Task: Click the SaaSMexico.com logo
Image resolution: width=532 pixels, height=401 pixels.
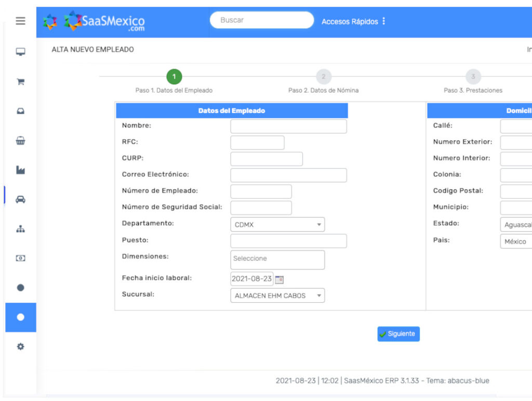Action: coord(104,21)
